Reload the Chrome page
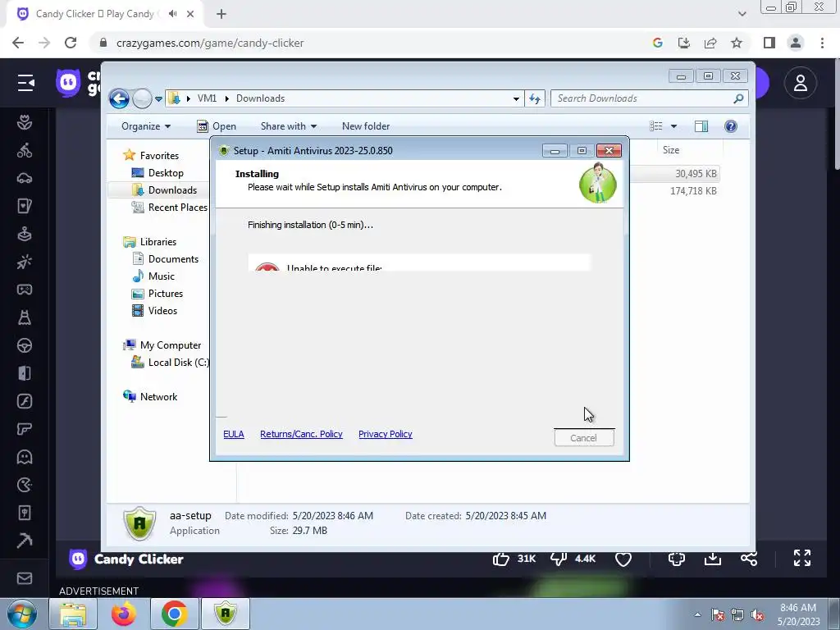This screenshot has height=630, width=840. point(71,43)
